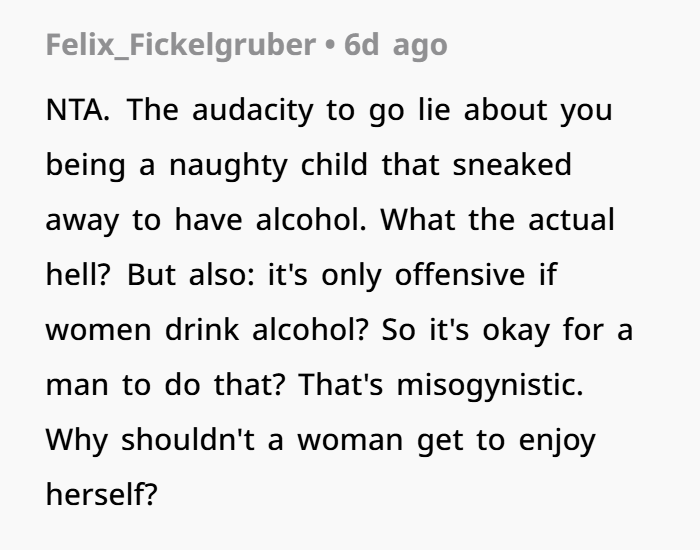700x550 pixels.
Task: Click the word 'That's' in the comment
Action: 341,384
